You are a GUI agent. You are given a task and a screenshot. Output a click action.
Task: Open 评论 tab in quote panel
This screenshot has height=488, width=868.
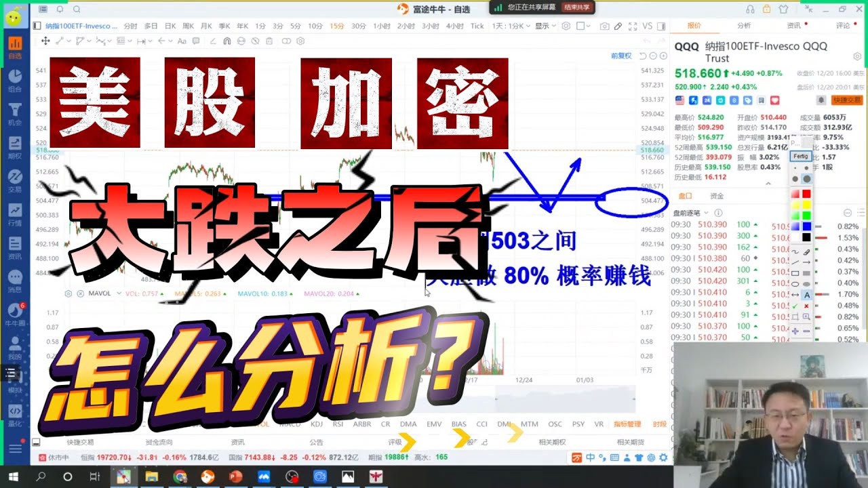843,26
